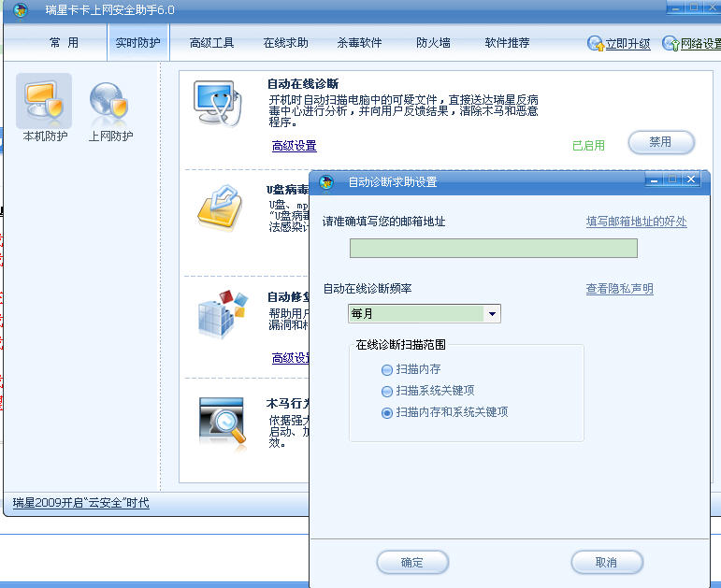Confirm settings with the 确定 button
The height and width of the screenshot is (588, 721).
click(412, 562)
